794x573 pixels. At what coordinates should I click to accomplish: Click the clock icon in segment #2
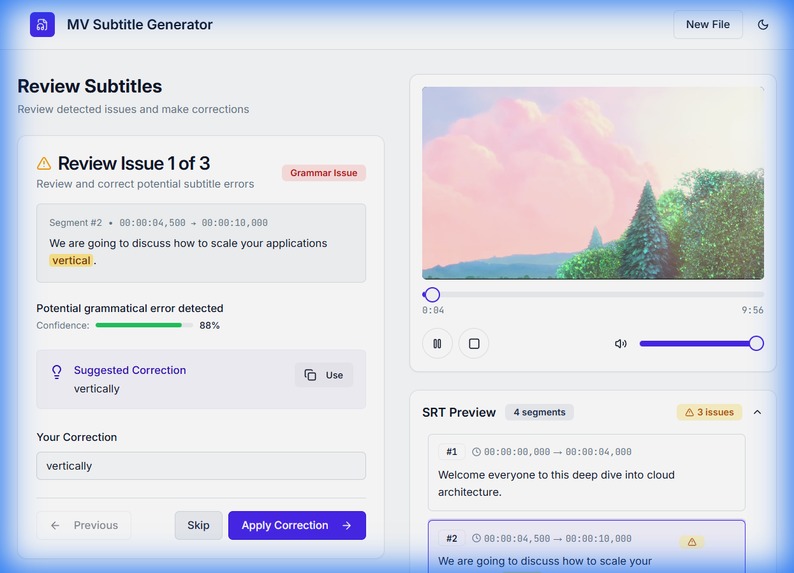click(476, 539)
